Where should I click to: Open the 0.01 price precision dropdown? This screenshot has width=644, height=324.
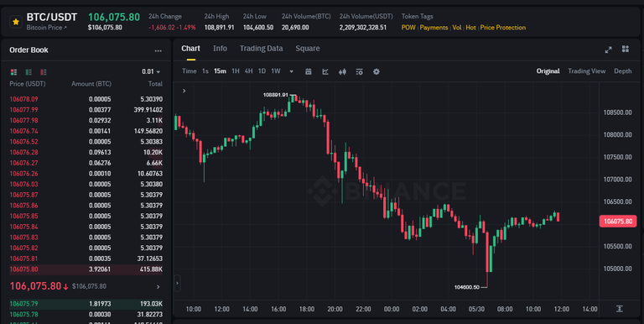click(x=151, y=71)
